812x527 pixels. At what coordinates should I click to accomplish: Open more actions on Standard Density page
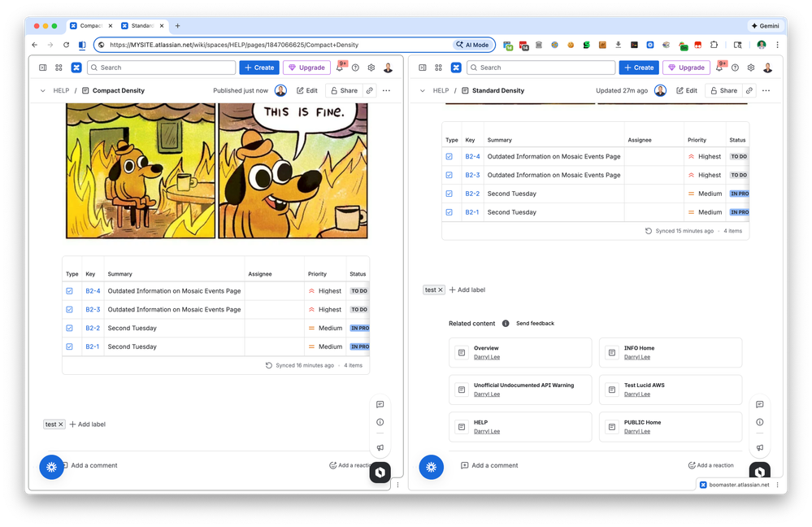pos(766,90)
